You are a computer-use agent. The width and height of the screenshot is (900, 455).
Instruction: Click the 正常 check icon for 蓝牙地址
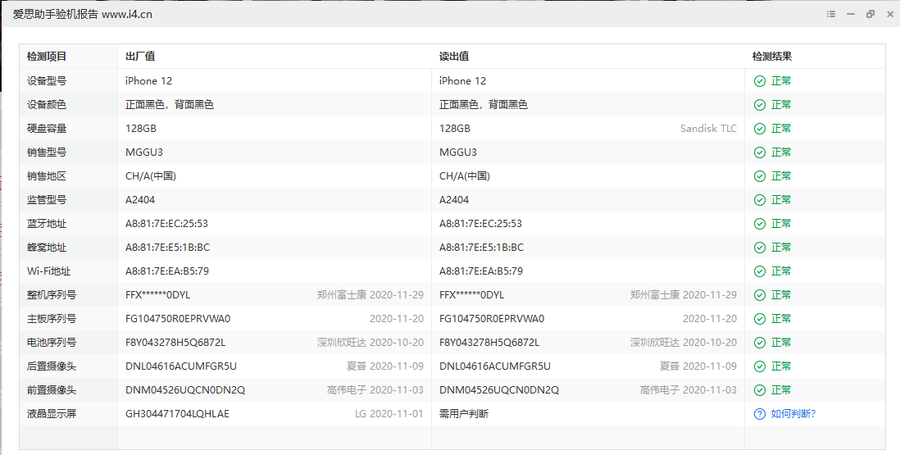(759, 224)
